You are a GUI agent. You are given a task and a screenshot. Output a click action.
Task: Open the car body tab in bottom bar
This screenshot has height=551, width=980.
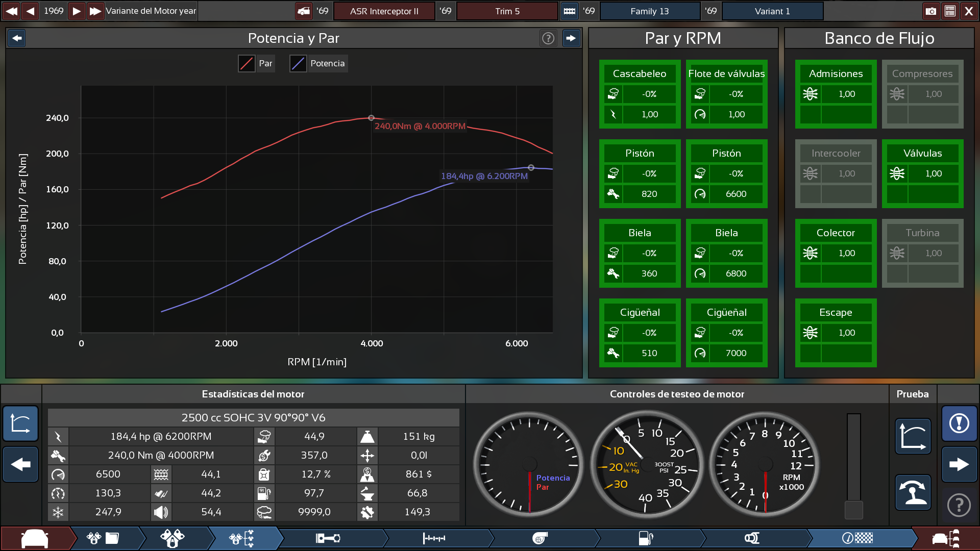(35, 538)
